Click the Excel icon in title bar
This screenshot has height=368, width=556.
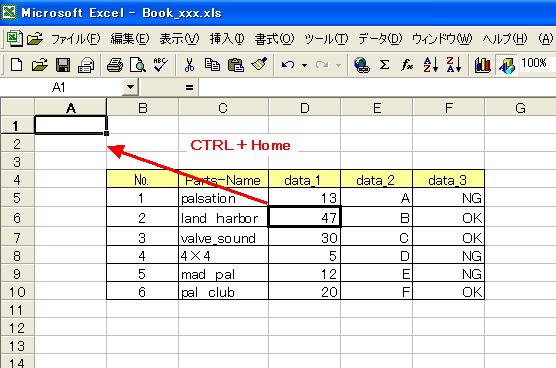[x=9, y=12]
